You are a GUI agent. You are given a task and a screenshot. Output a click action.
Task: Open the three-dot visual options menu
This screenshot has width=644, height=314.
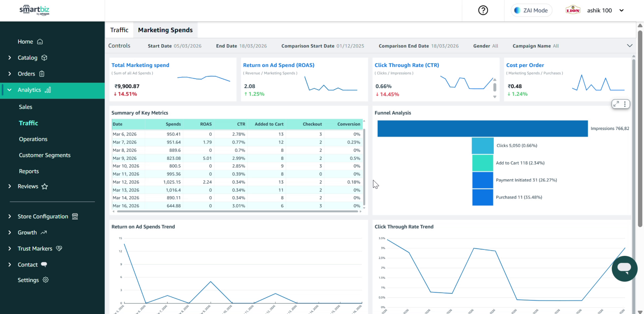point(625,104)
